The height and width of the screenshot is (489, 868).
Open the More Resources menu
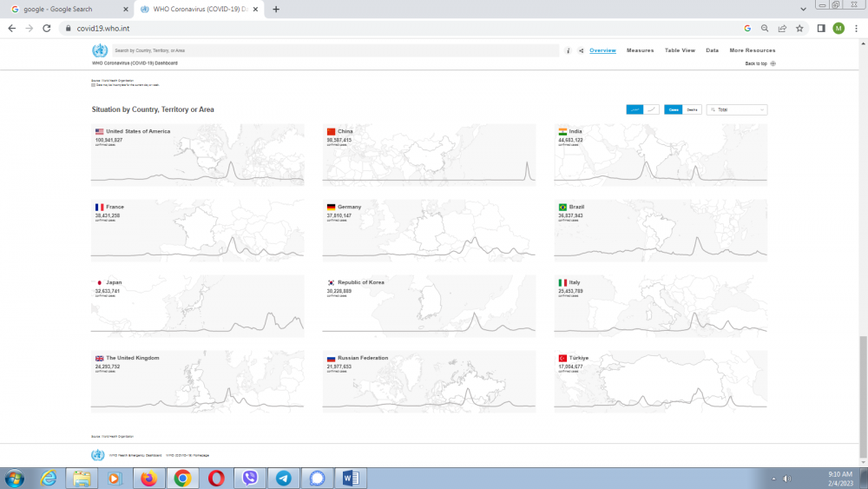(x=752, y=50)
